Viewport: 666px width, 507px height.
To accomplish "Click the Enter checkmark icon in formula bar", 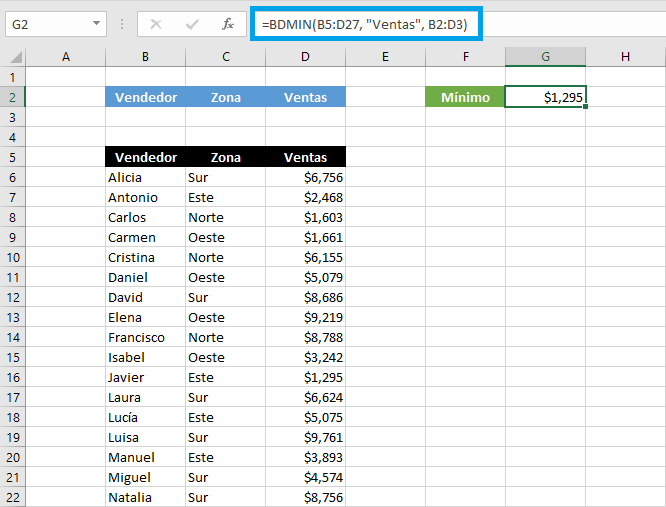I will (x=191, y=24).
